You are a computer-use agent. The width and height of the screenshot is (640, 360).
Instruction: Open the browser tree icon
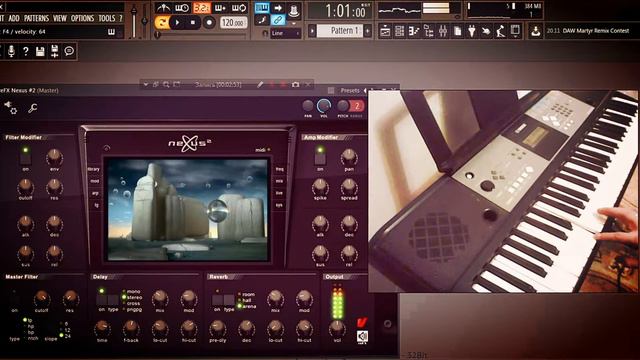[x=429, y=31]
